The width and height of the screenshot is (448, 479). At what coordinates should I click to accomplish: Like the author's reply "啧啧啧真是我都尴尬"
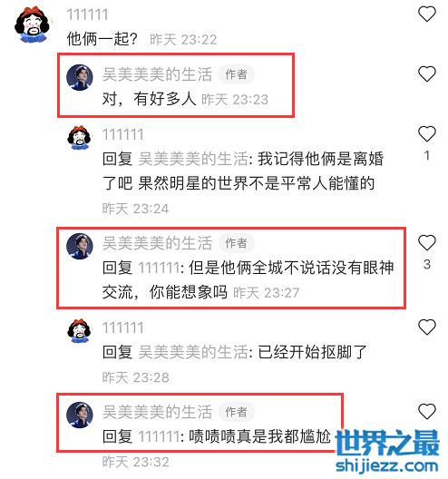426,411
